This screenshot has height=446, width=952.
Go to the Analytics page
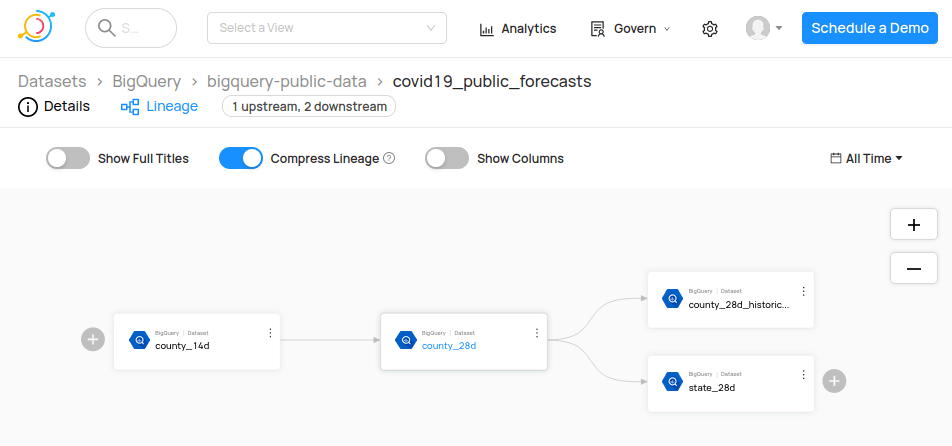[518, 29]
